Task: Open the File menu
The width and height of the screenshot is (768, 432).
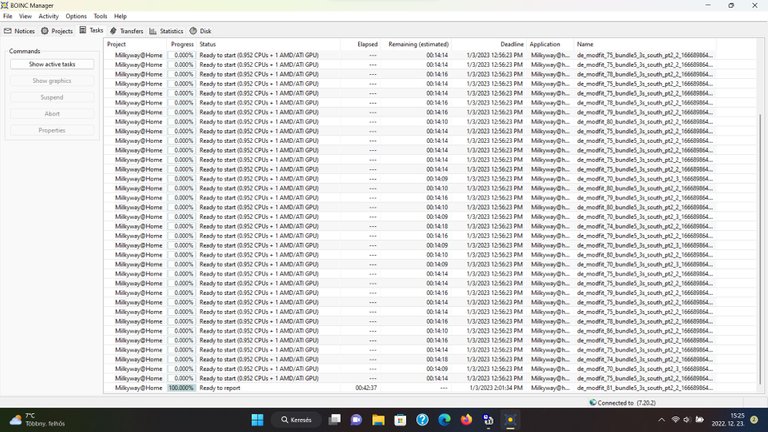Action: click(x=7, y=16)
